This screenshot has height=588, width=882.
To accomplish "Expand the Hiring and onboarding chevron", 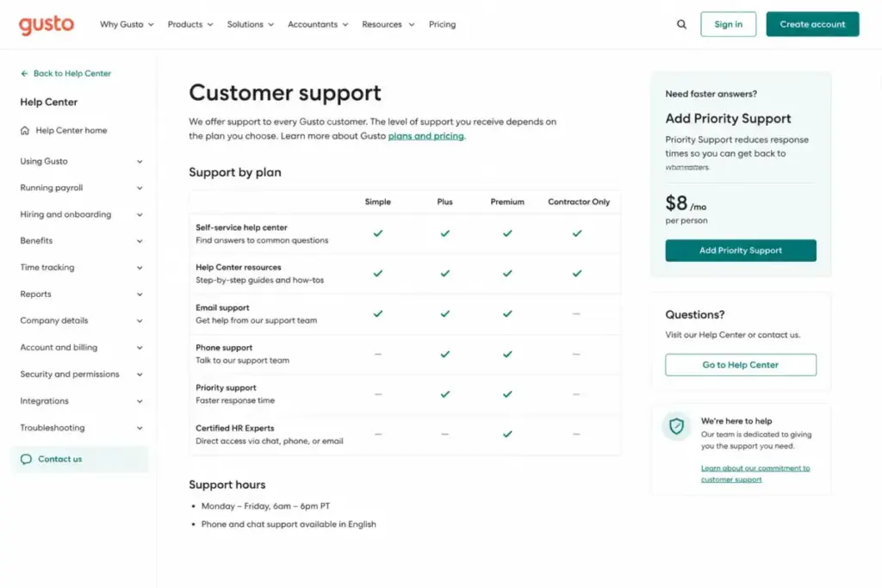I will [x=140, y=214].
